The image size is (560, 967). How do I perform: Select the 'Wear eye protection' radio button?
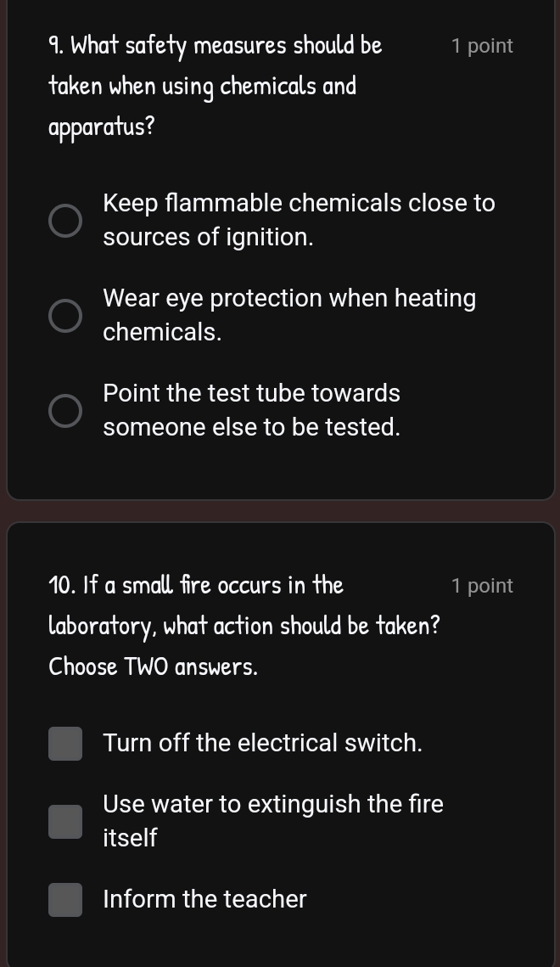[x=65, y=316]
